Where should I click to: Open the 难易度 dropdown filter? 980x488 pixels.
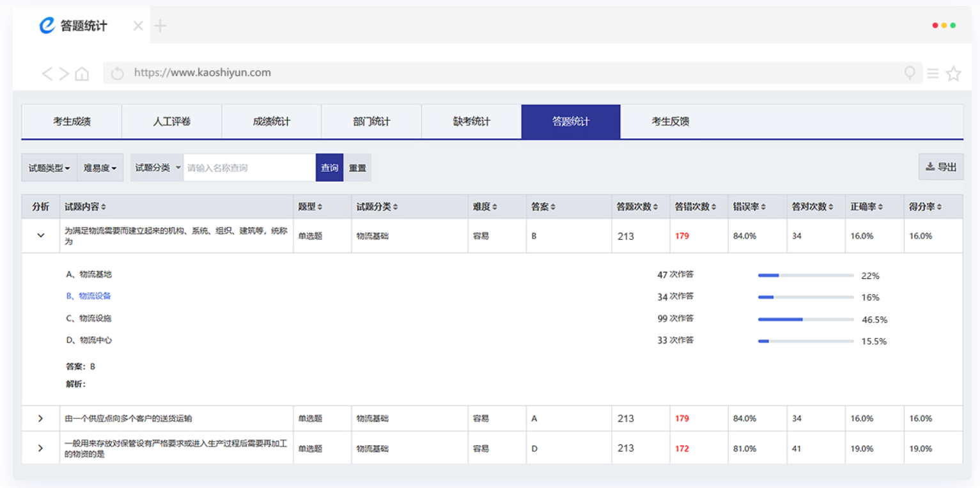coord(100,168)
